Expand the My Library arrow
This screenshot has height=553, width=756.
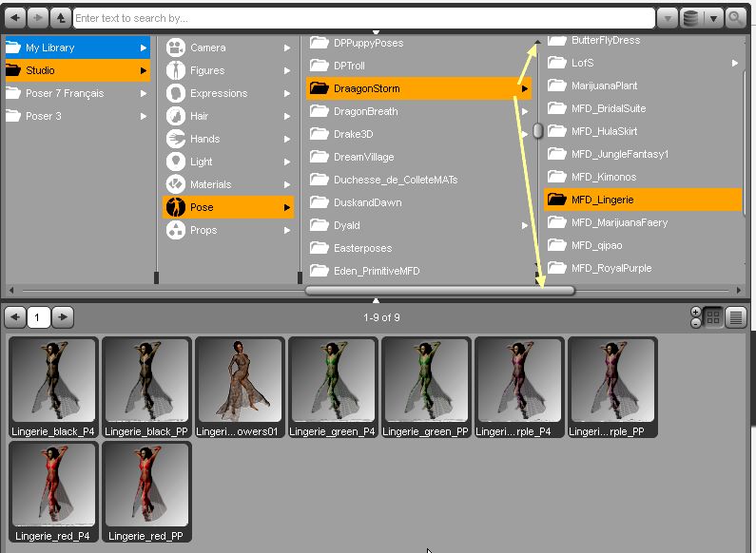tap(144, 48)
